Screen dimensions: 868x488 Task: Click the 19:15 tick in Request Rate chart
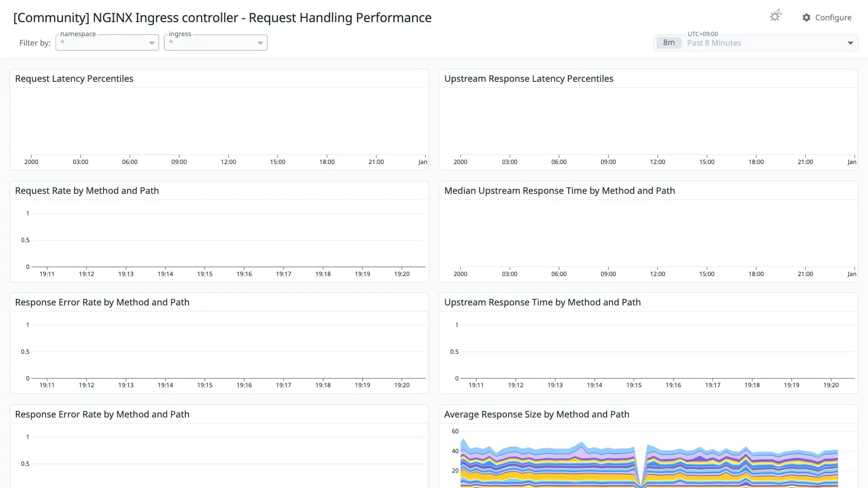(205, 274)
